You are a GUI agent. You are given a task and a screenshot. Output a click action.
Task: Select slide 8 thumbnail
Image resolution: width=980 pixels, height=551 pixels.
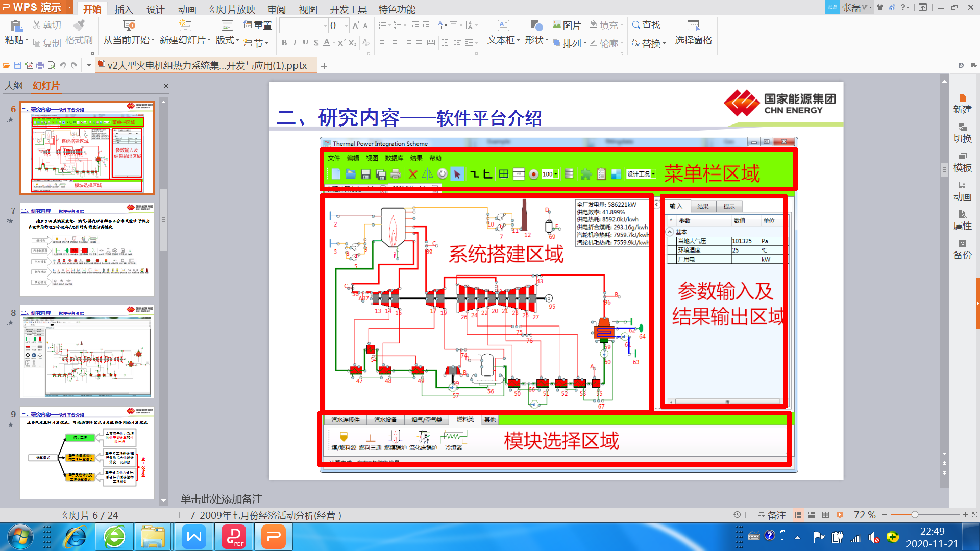[87, 351]
